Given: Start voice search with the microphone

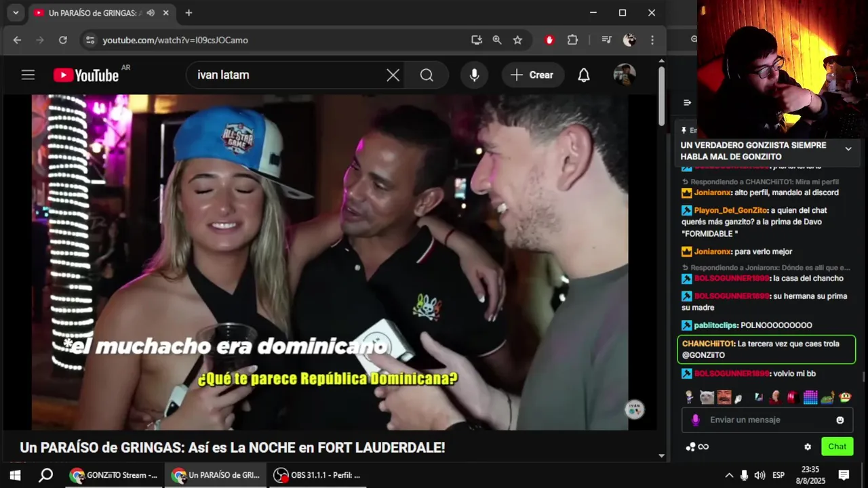Looking at the screenshot, I should pos(475,75).
